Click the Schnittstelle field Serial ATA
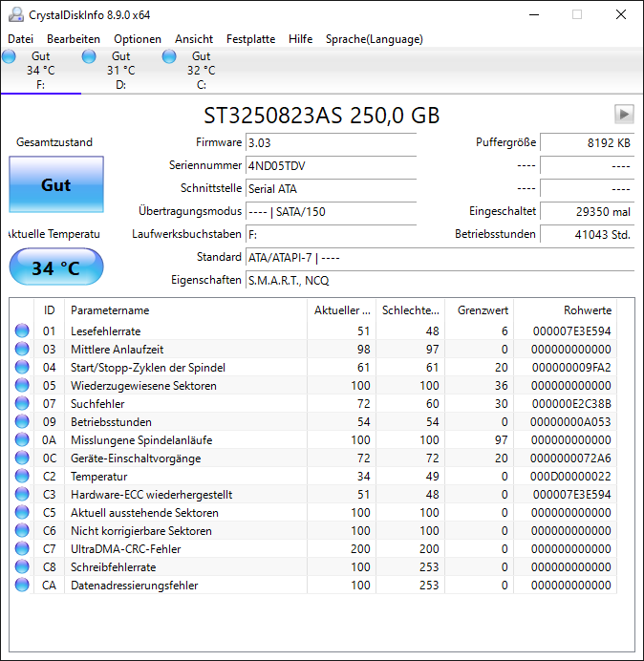The width and height of the screenshot is (644, 661). pos(331,188)
